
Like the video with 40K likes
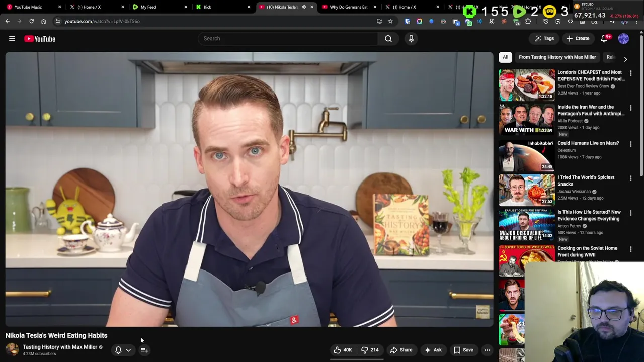tap(343, 350)
